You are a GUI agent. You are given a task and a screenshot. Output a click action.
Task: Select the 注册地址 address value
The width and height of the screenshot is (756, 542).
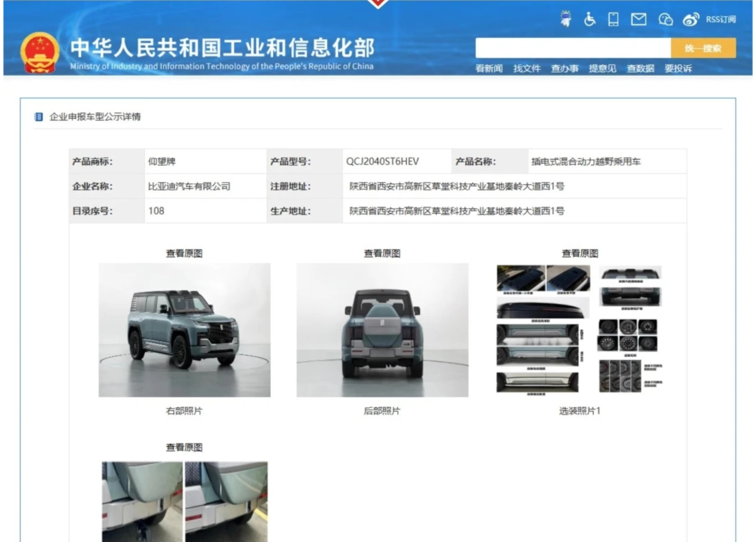click(456, 186)
